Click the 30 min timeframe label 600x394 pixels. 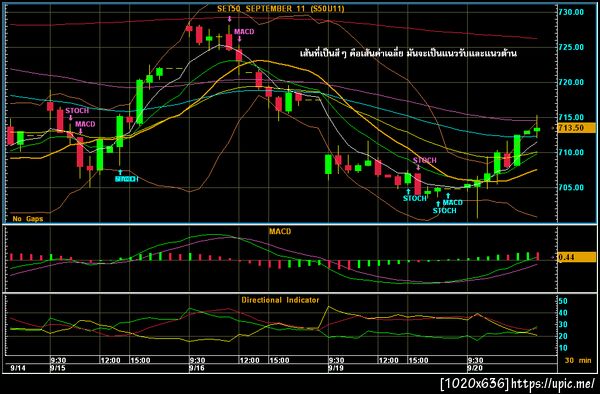tap(578, 360)
